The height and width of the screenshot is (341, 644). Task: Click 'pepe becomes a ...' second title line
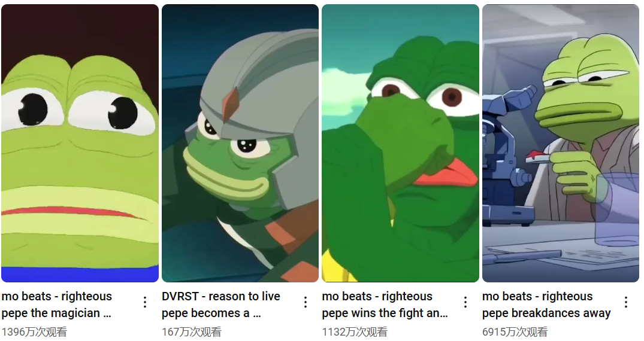[x=211, y=313]
